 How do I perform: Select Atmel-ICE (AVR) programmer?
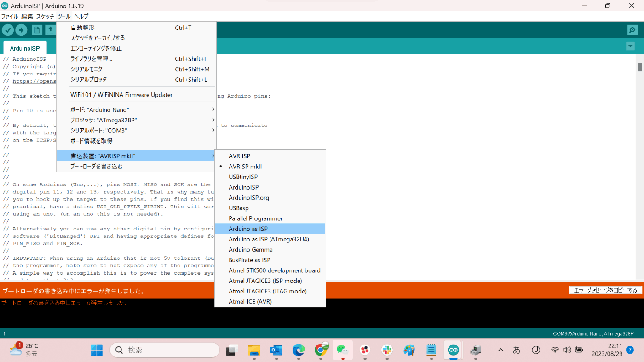[270, 302]
